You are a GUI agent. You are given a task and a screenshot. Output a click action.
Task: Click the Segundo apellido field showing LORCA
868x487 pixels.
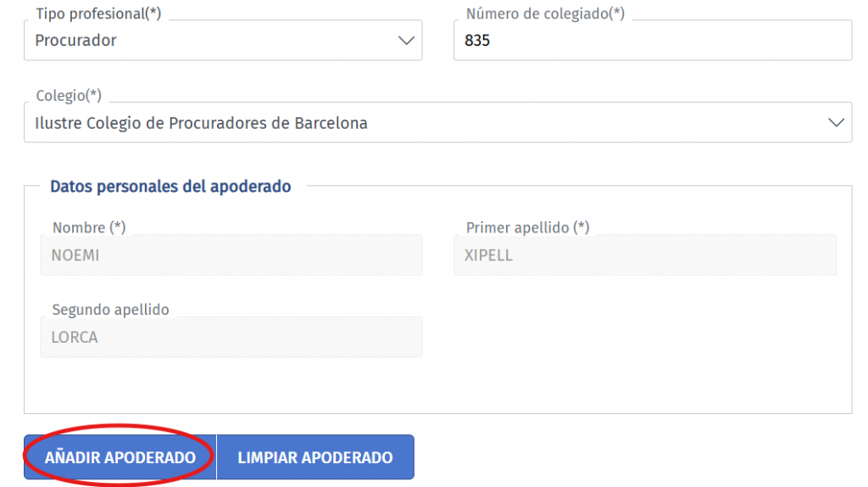[x=231, y=337]
